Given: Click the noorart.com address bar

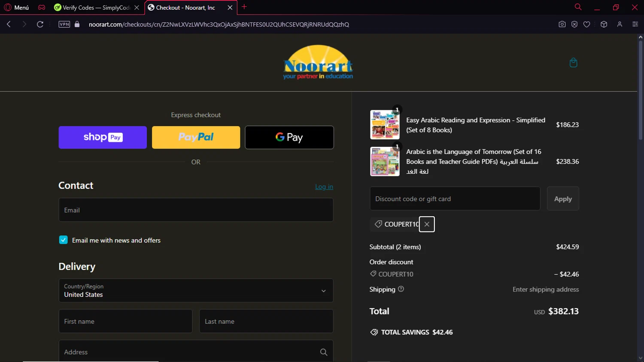Looking at the screenshot, I should (x=219, y=24).
